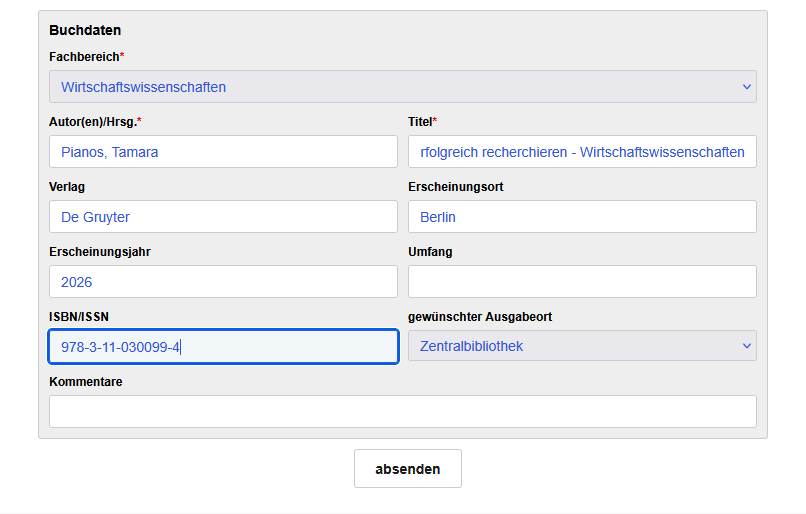This screenshot has width=806, height=514.
Task: Focus the empty Kommentare text field
Action: click(402, 411)
